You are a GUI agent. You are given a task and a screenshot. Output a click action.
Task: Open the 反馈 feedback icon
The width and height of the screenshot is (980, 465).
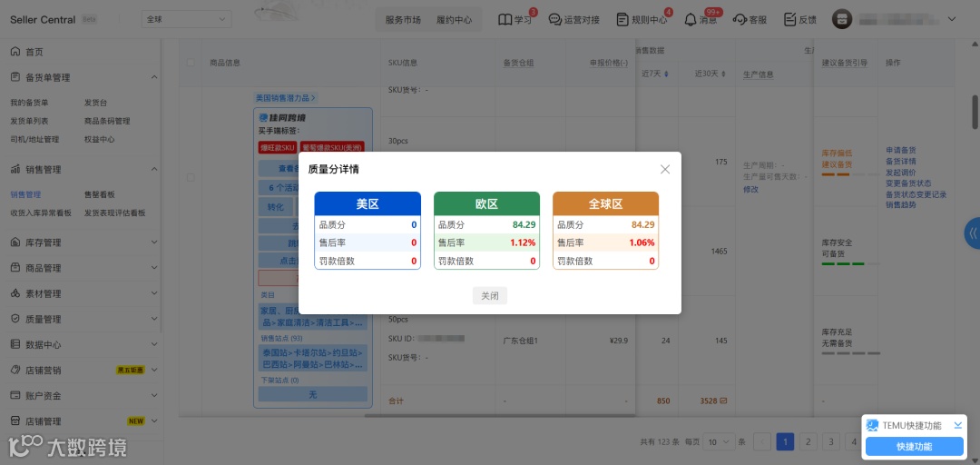click(x=790, y=19)
